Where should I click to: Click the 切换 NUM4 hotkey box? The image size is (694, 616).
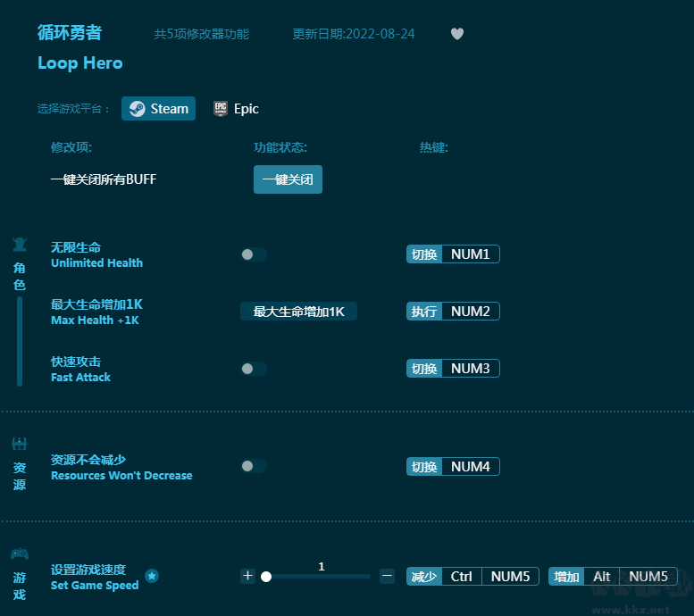[x=453, y=466]
